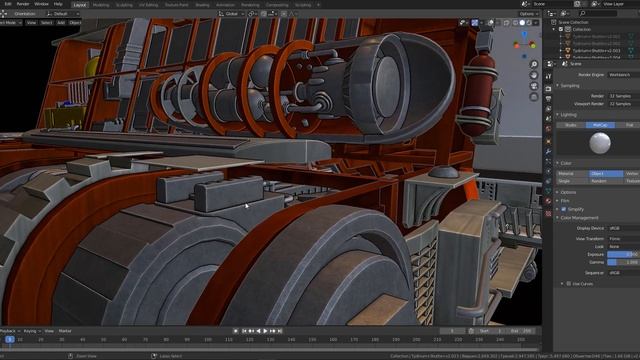This screenshot has height=360, width=640.
Task: Toggle perspective/orthographic grid icon
Action: pos(534,97)
